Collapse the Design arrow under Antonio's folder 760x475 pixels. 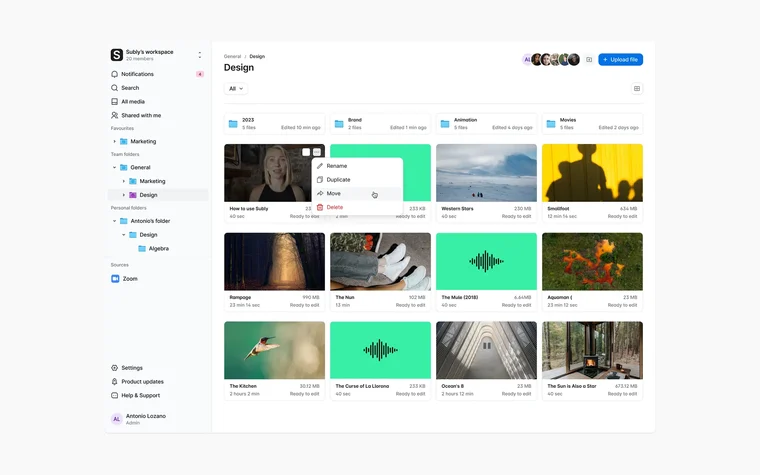[x=124, y=235]
